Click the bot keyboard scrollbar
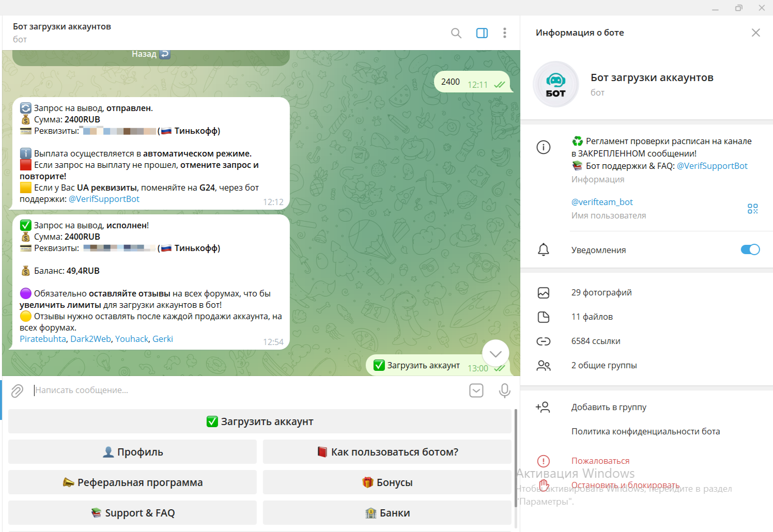 [515, 455]
